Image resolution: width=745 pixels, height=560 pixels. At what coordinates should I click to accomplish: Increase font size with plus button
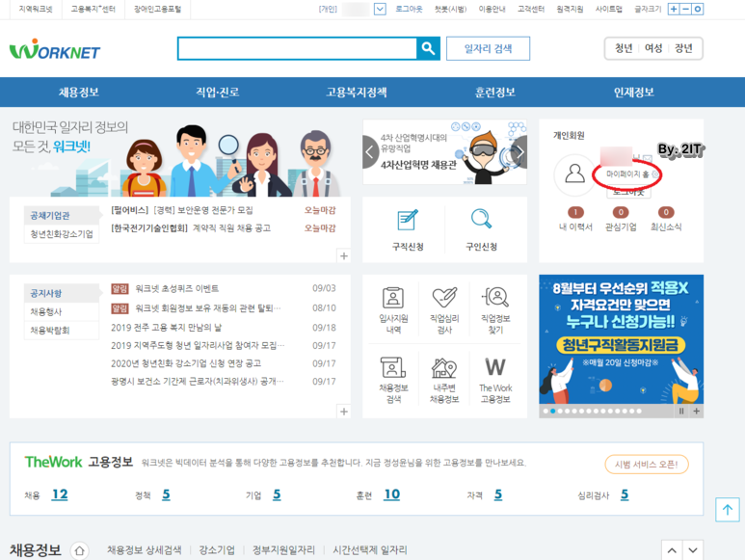pos(674,9)
